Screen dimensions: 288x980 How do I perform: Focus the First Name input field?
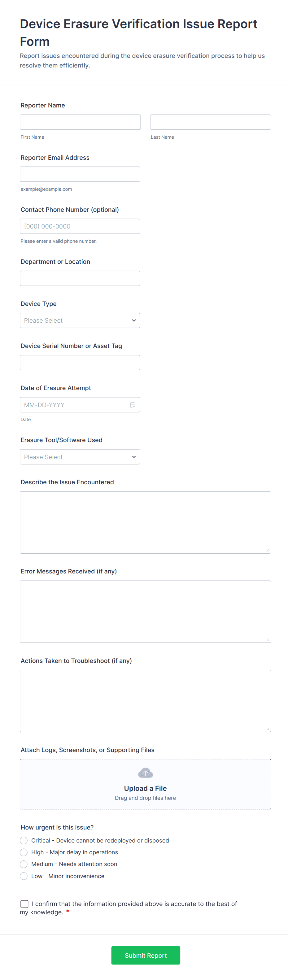pyautogui.click(x=80, y=122)
